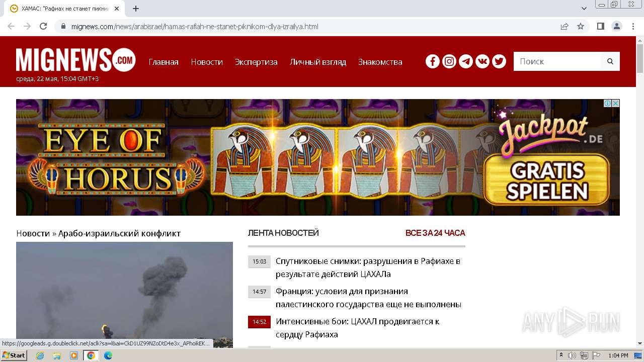Open the MIGnews Instagram icon
644x362 pixels.
pyautogui.click(x=449, y=61)
